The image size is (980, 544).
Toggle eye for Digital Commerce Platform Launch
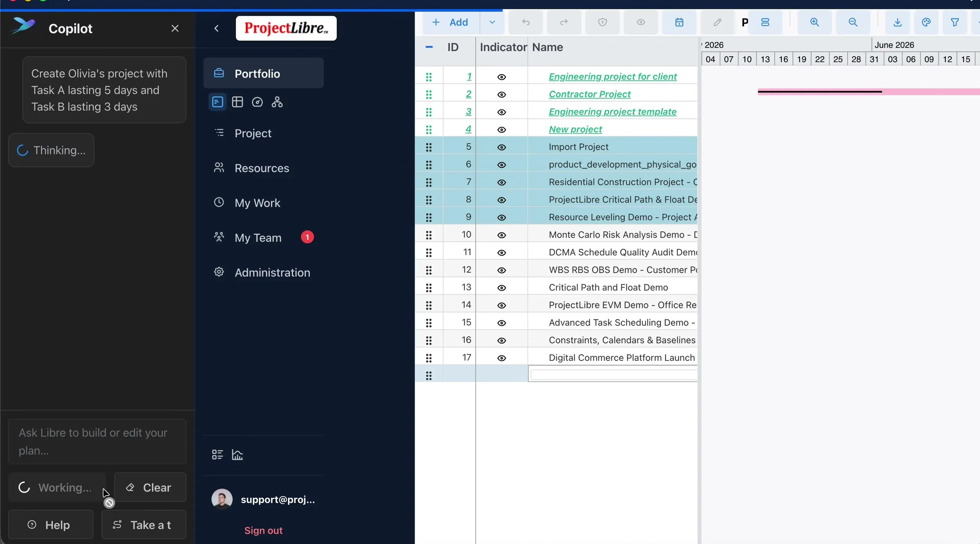click(x=501, y=358)
